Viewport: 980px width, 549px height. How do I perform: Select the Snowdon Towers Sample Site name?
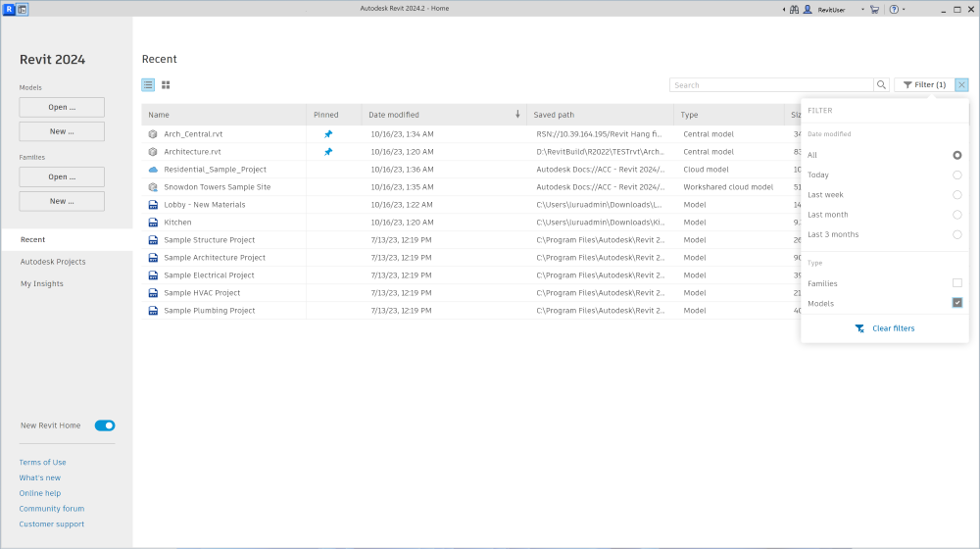pyautogui.click(x=217, y=187)
